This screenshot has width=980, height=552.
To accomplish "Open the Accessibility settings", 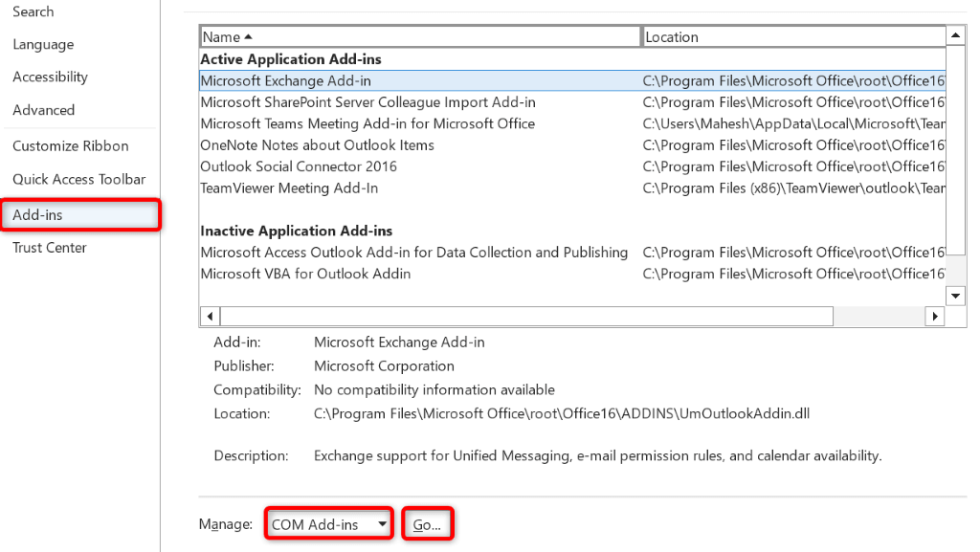I will (x=50, y=77).
